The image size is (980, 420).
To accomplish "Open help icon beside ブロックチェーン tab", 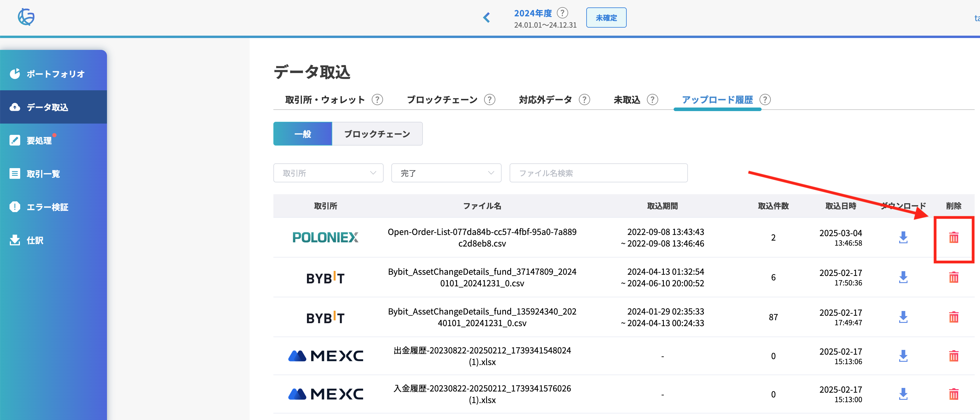I will [490, 100].
